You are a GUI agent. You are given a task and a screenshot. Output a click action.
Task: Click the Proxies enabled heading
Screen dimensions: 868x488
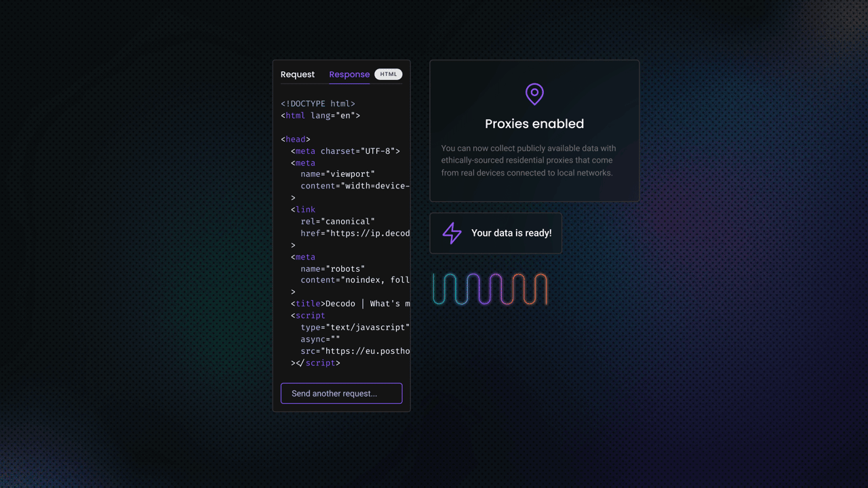[x=534, y=124]
